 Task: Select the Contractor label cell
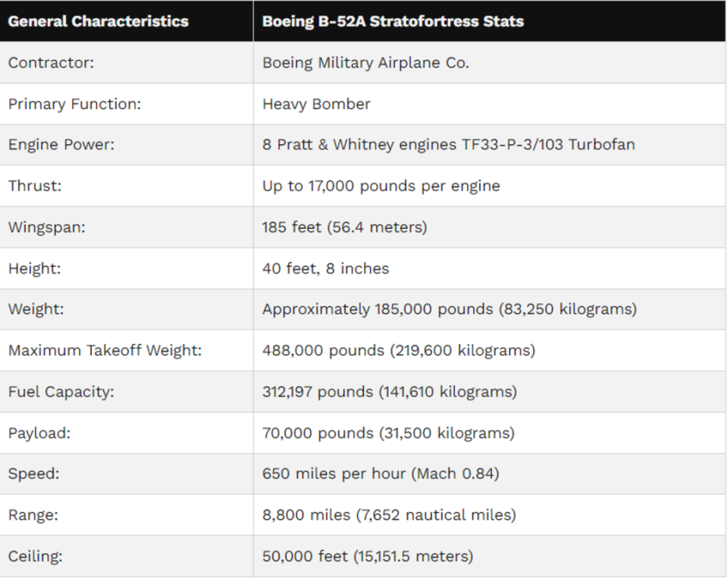click(x=51, y=63)
